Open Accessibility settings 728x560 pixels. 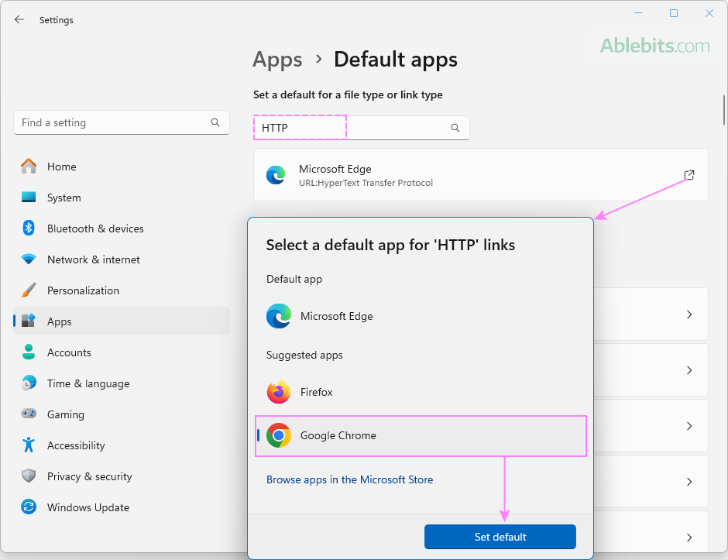121,445
